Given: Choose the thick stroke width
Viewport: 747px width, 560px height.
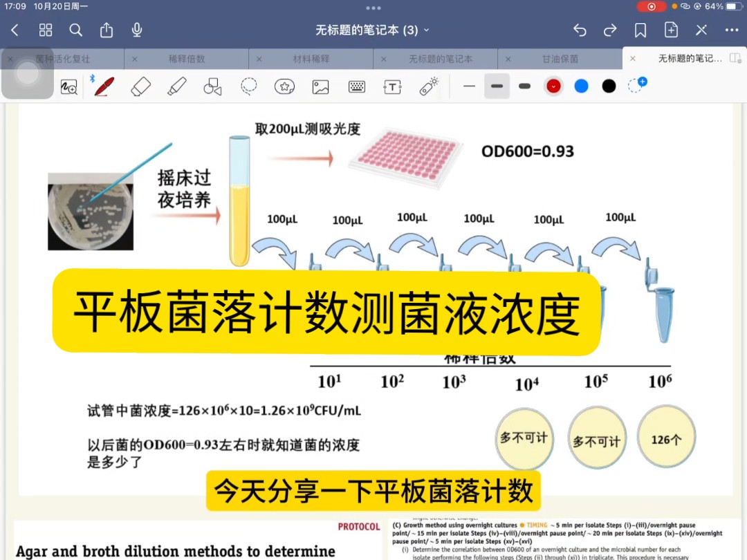Looking at the screenshot, I should pyautogui.click(x=524, y=86).
